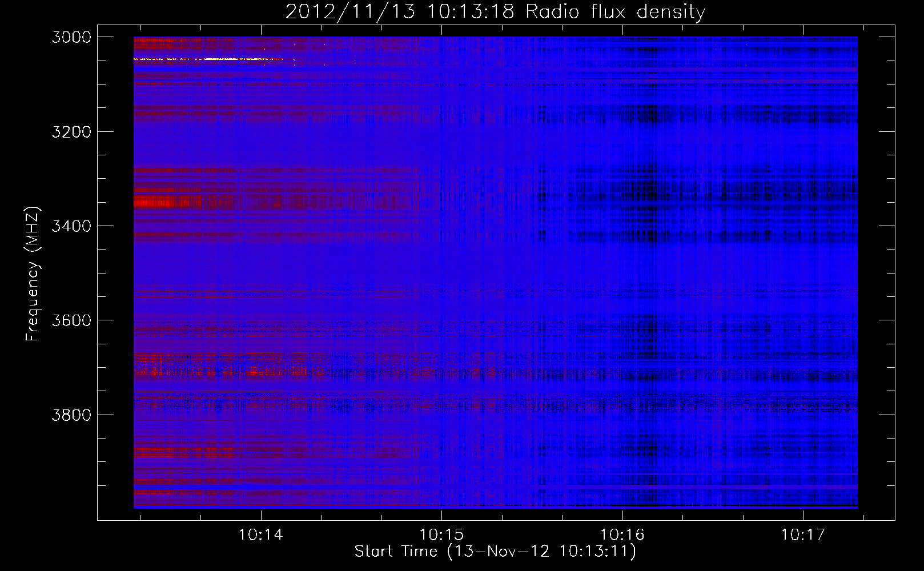
Task: Click the 3600 frequency tick label
Action: (71, 320)
